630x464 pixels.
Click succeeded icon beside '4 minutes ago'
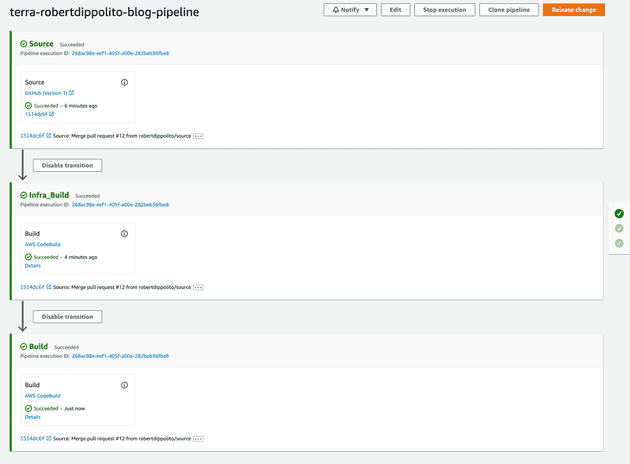(x=28, y=257)
